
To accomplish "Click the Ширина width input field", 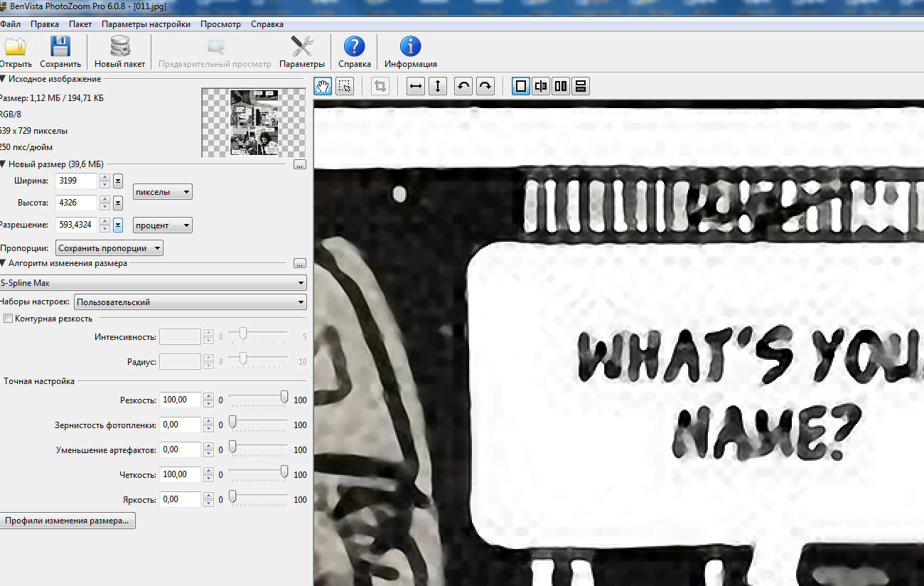I will (76, 181).
